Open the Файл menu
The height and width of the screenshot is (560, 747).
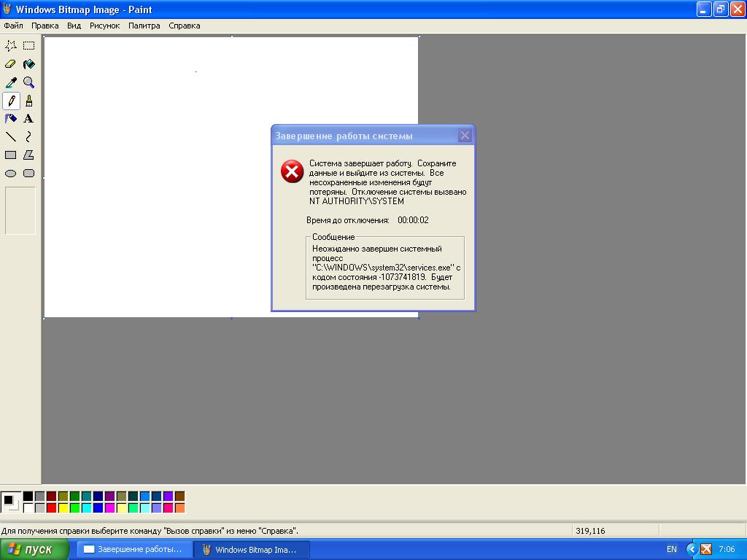point(13,26)
